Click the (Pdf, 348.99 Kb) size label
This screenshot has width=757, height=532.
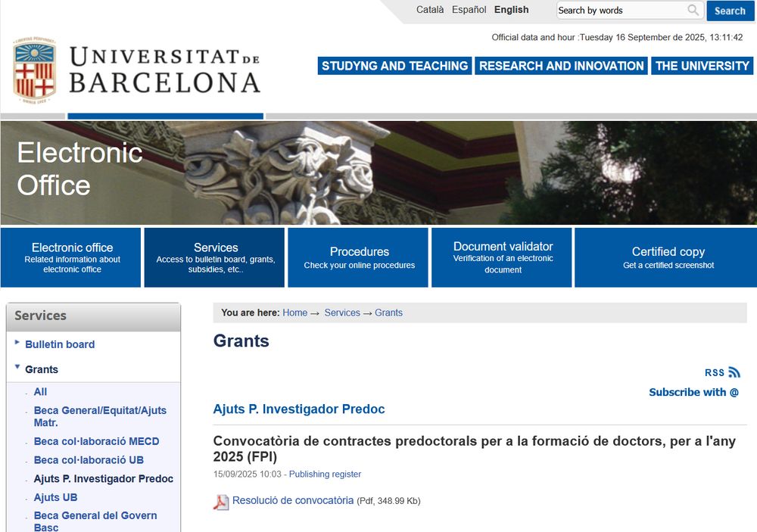click(x=388, y=501)
